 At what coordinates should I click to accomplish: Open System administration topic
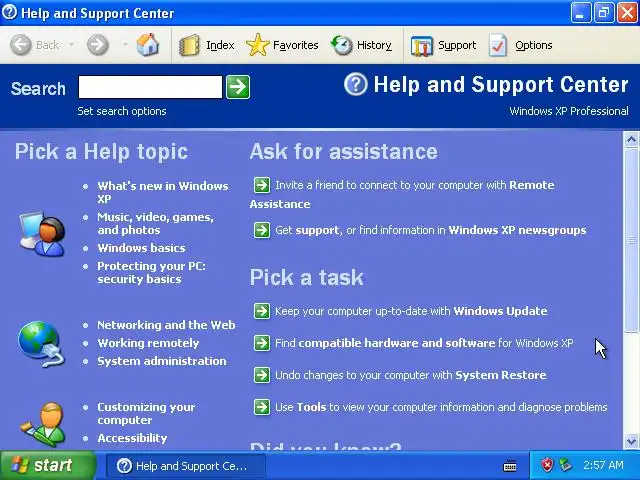coord(162,361)
